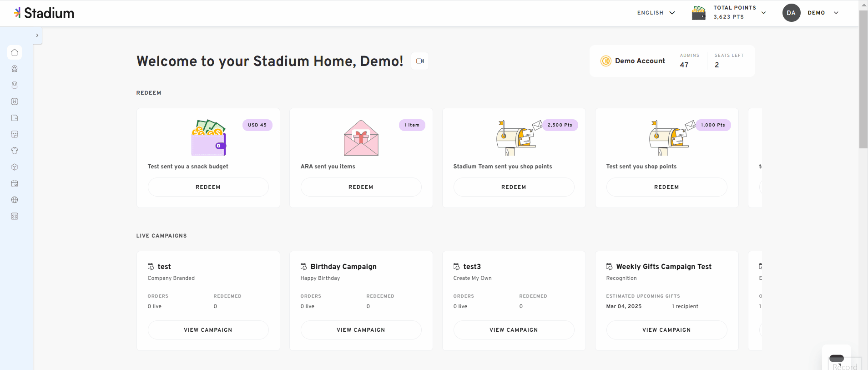Click the Demo Account name
Image resolution: width=868 pixels, height=370 pixels.
pyautogui.click(x=640, y=61)
